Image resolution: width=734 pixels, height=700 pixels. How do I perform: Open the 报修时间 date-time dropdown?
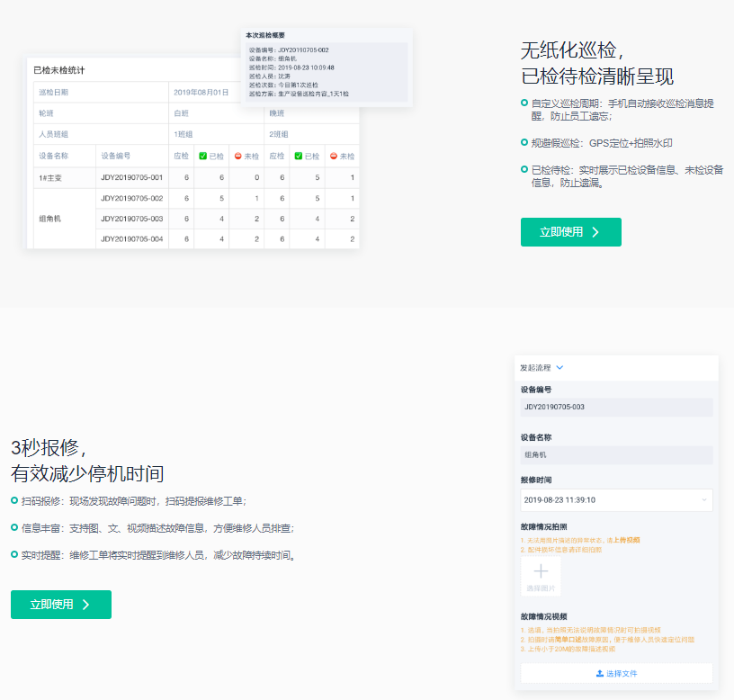tap(616, 499)
